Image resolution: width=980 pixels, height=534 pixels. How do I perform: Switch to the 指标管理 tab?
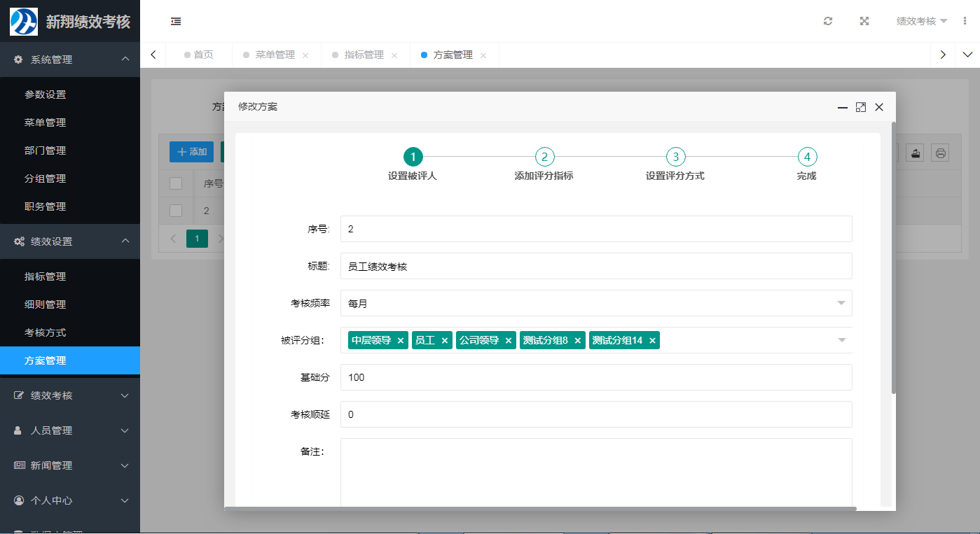364,55
